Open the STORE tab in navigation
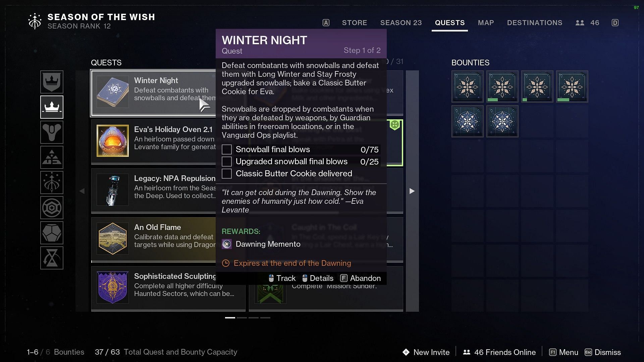The width and height of the screenshot is (644, 362). click(x=354, y=22)
